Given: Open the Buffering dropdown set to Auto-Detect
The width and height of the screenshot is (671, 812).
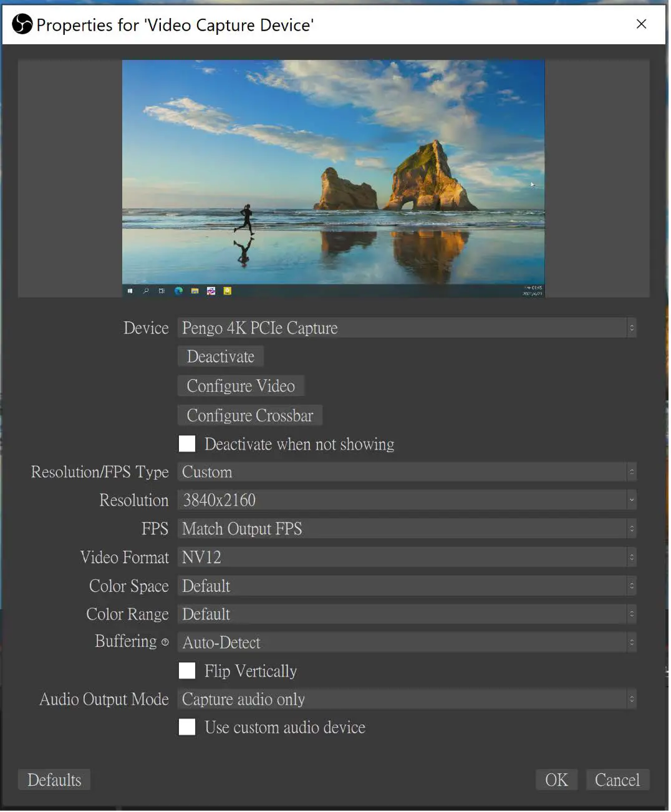Looking at the screenshot, I should pos(407,643).
